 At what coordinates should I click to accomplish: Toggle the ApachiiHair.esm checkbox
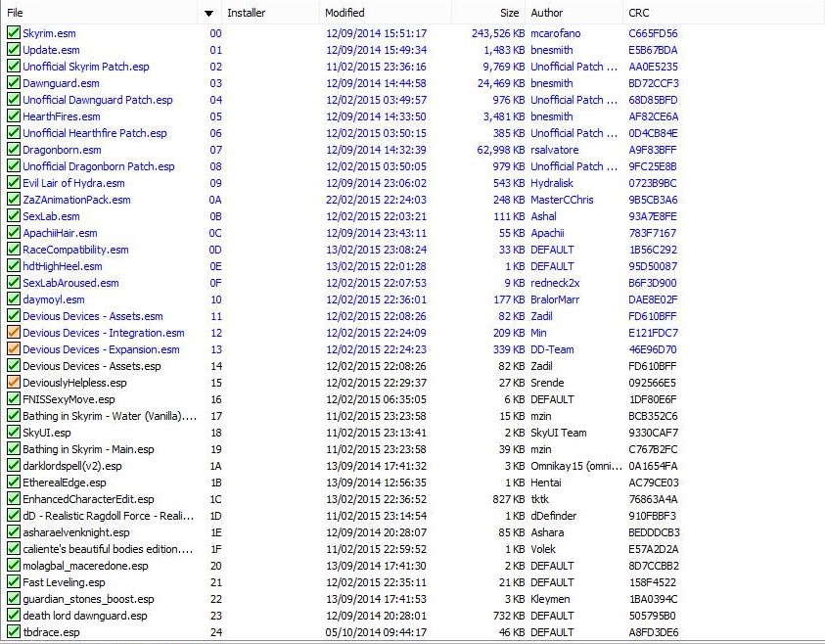(14, 233)
